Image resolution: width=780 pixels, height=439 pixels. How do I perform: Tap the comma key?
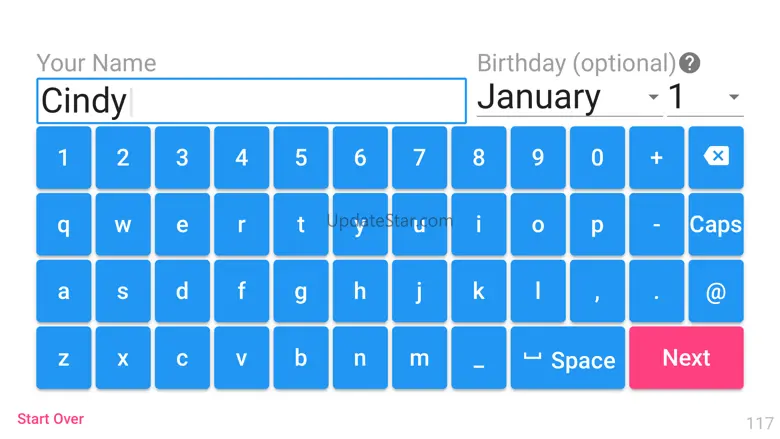(597, 291)
